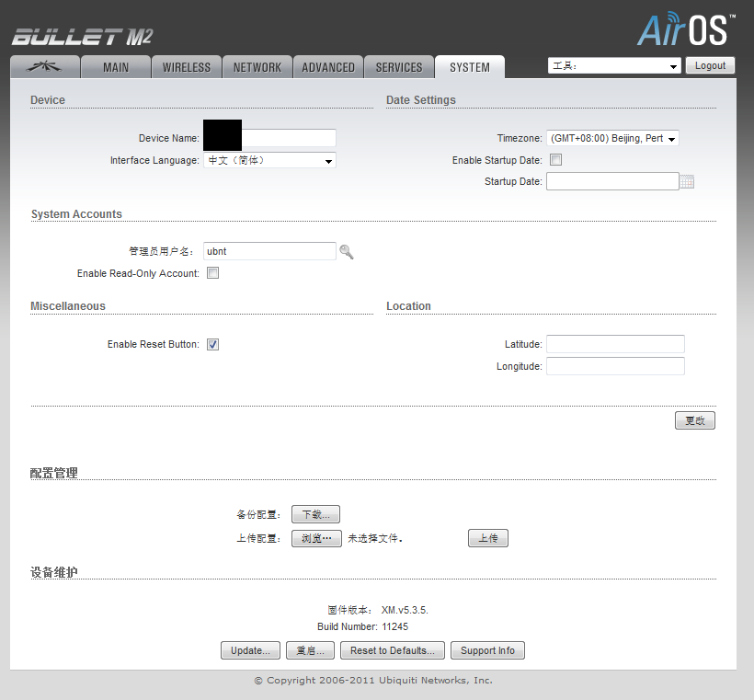Click the Logout button
Viewport: 754px width, 700px height.
[x=710, y=65]
